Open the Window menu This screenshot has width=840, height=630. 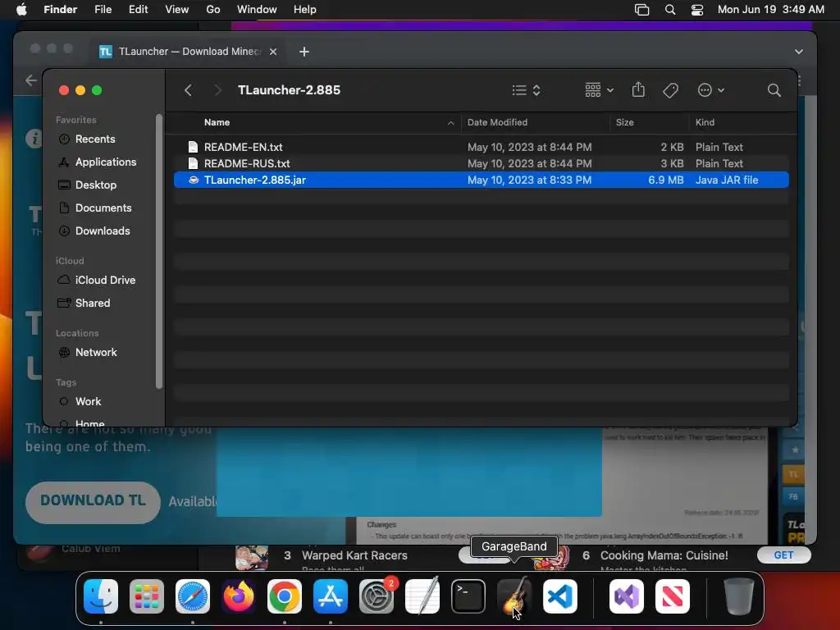coord(257,10)
